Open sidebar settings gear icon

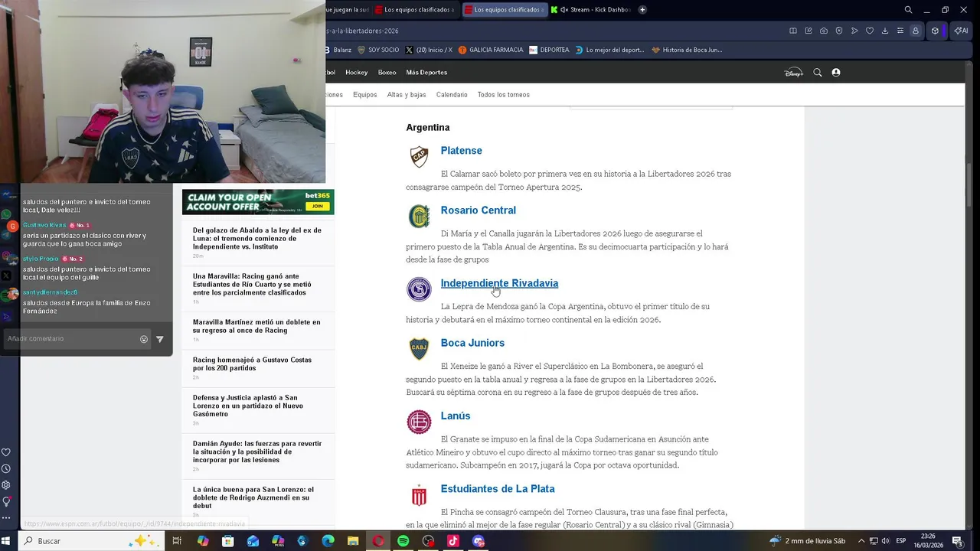(6, 485)
